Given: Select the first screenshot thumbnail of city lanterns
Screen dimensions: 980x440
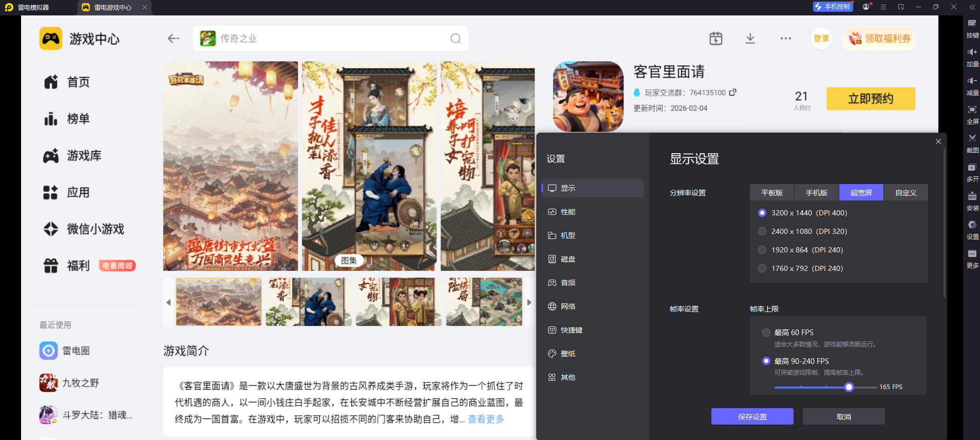Looking at the screenshot, I should tap(219, 302).
